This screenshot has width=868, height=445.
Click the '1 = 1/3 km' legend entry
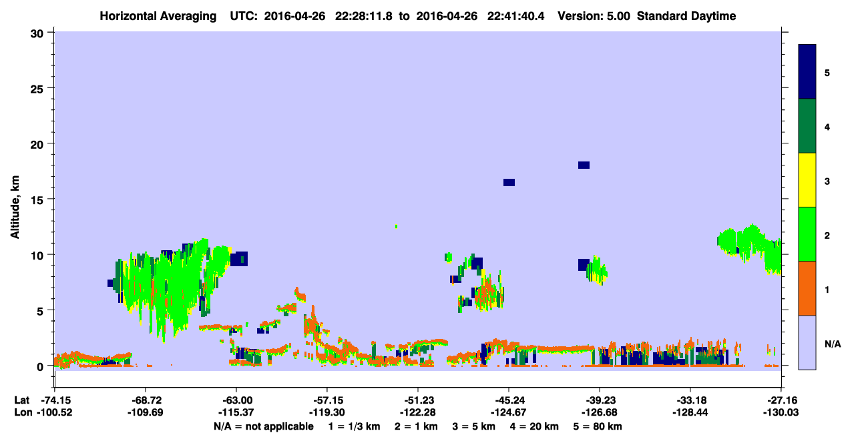355,426
